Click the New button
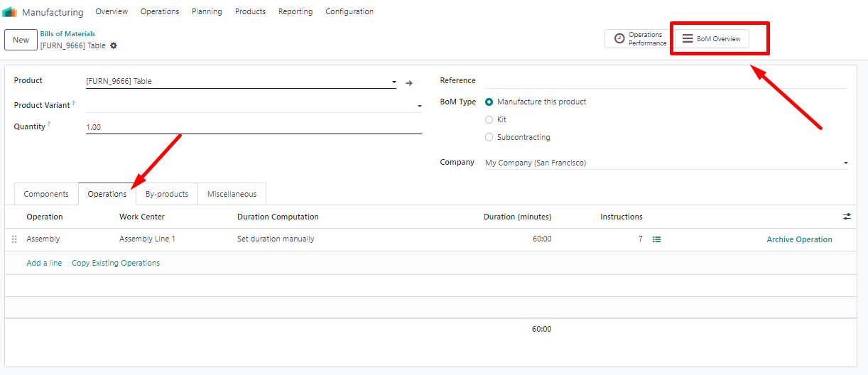Viewport: 868px width, 375px height. [21, 40]
